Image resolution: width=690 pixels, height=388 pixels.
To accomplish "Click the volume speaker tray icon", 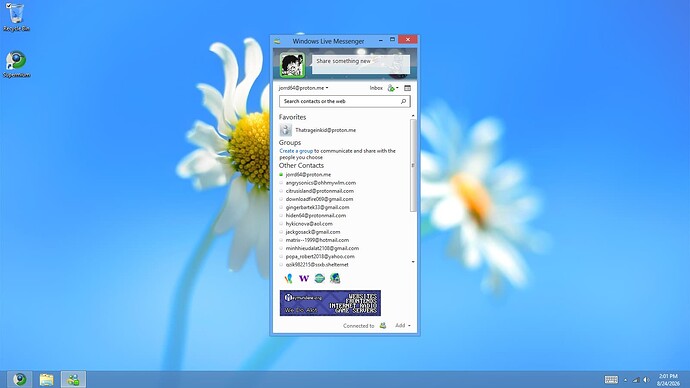I will point(646,380).
